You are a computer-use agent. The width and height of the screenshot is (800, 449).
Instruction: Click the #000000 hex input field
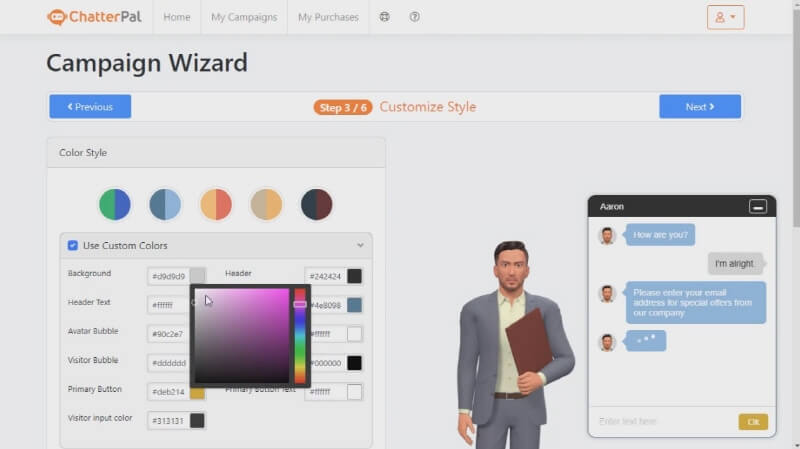(328, 363)
